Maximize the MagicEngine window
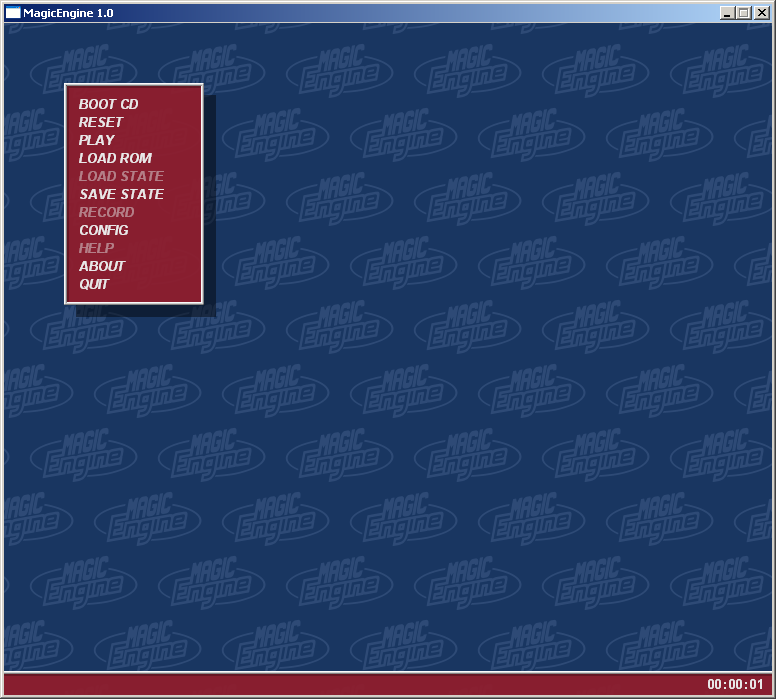The height and width of the screenshot is (699, 776). (743, 13)
